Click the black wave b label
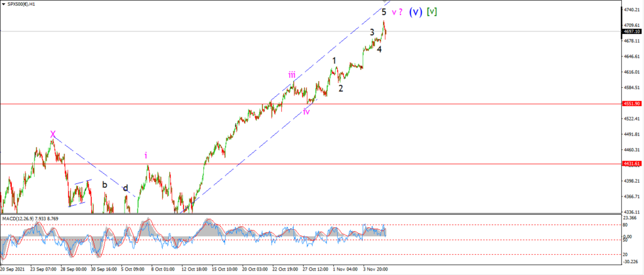This screenshot has width=644, height=275. (105, 185)
